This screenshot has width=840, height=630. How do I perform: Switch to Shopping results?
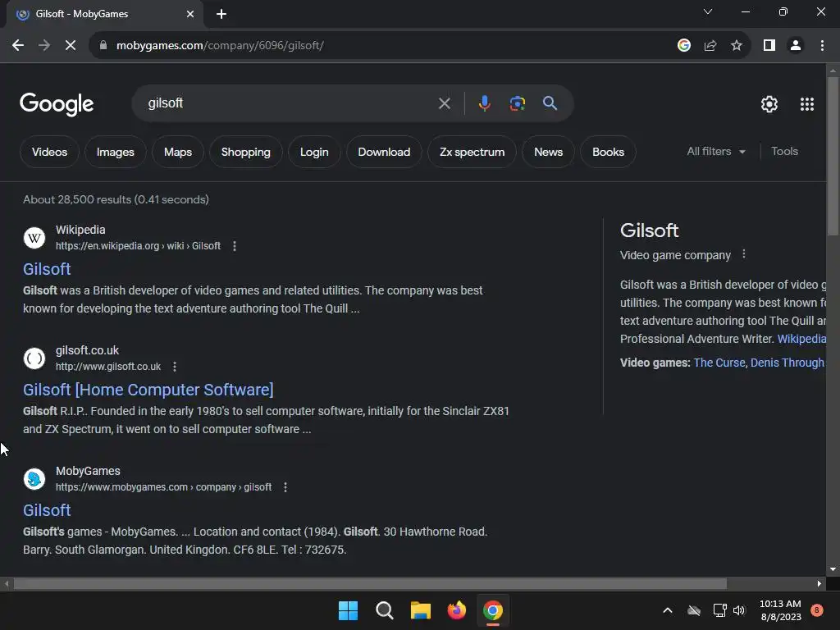246,152
